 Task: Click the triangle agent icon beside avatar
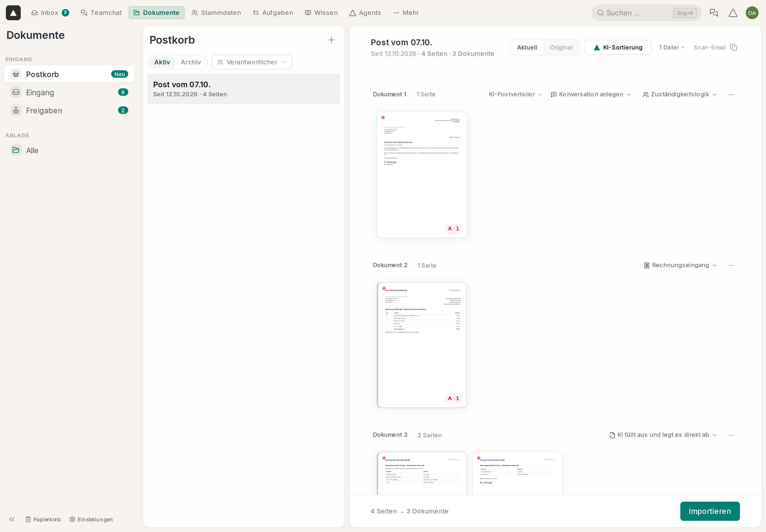[x=733, y=13]
